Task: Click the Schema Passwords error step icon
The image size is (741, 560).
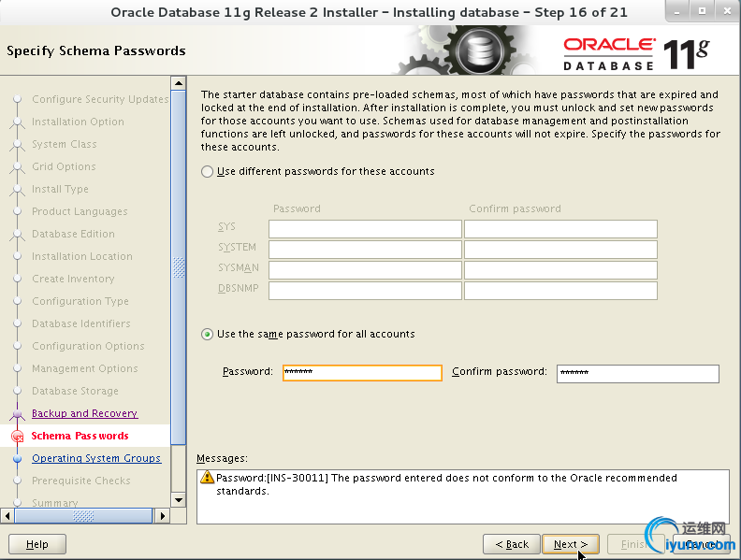Action: click(x=18, y=437)
